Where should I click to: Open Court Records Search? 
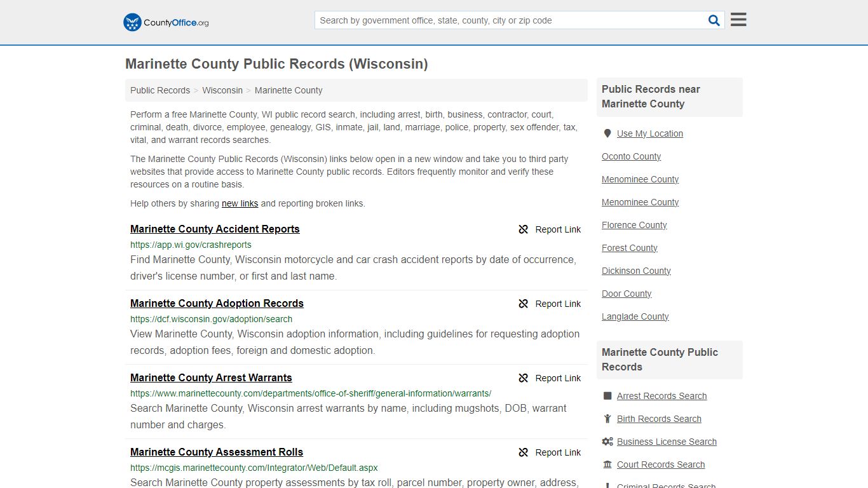(661, 464)
